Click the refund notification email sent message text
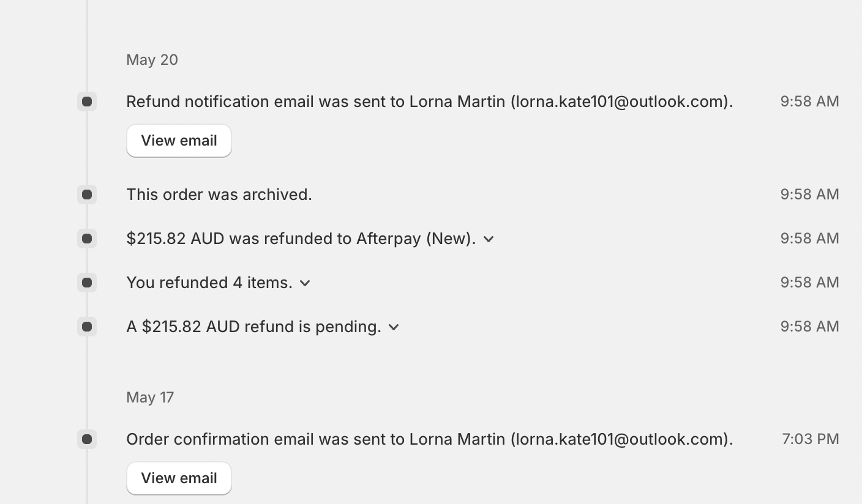The height and width of the screenshot is (504, 862). [429, 102]
